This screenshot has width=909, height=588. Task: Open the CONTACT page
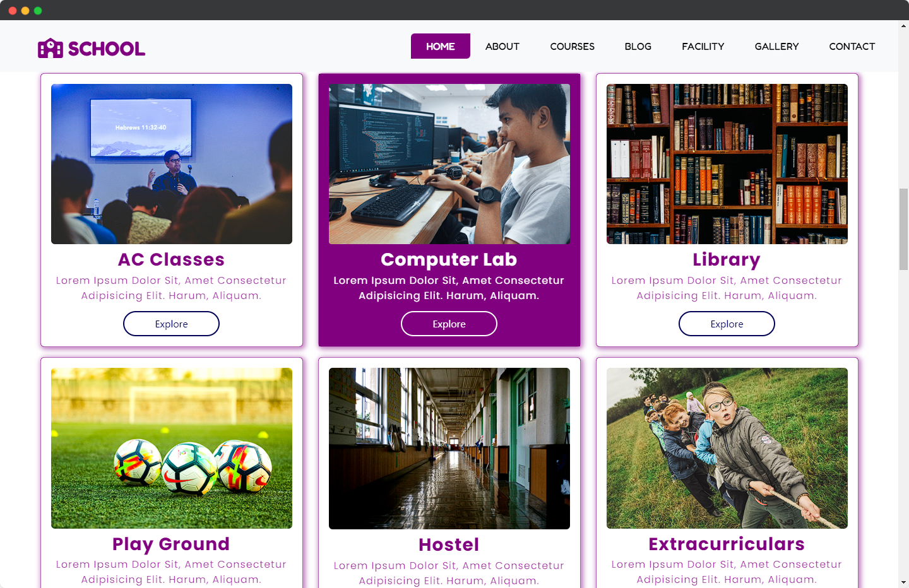coord(852,46)
